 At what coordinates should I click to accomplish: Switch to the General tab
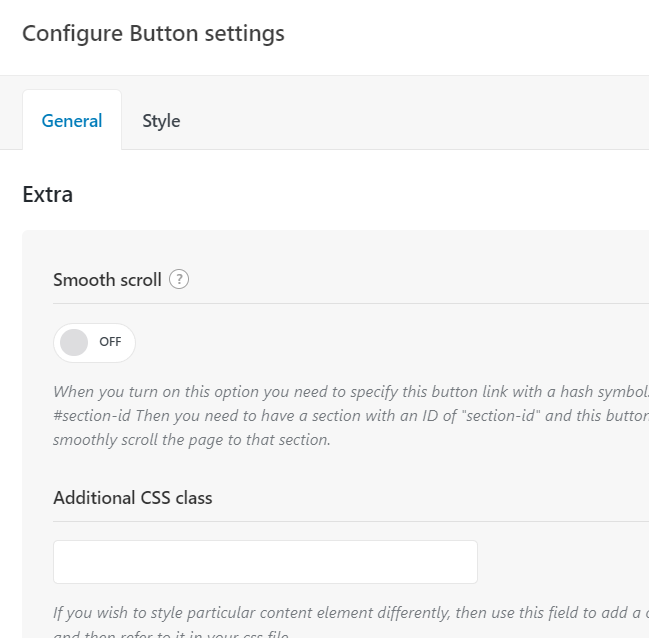coord(72,121)
